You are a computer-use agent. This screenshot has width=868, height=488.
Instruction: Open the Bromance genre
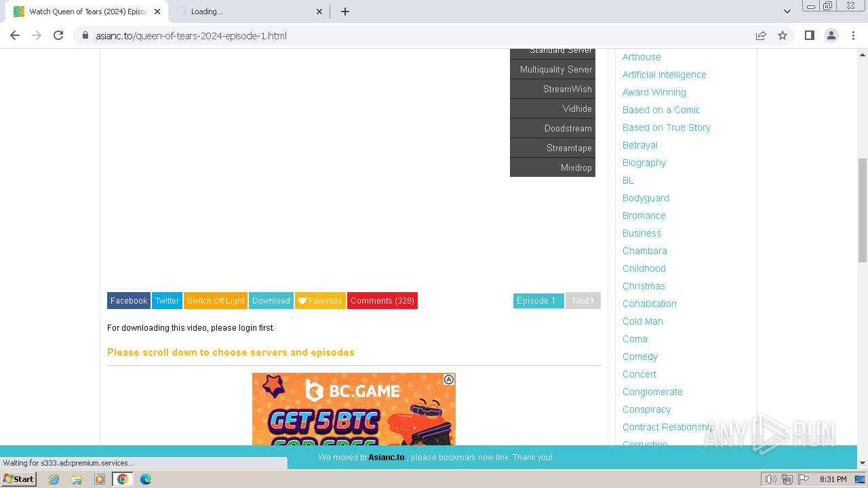[644, 216]
